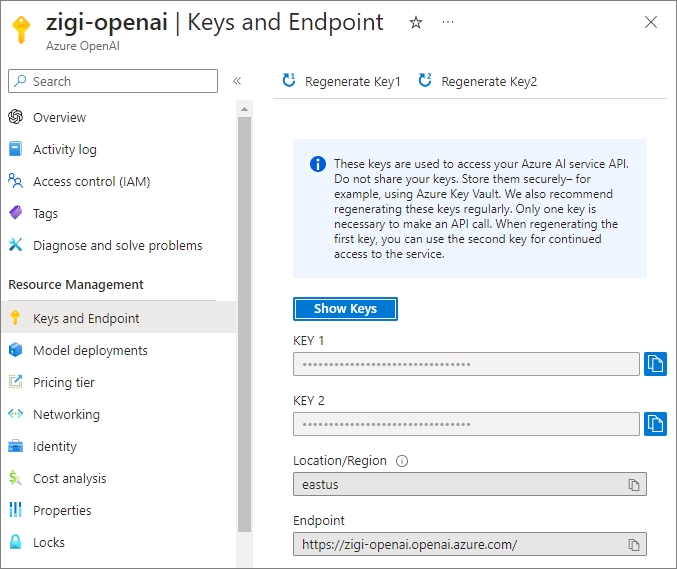The height and width of the screenshot is (569, 677).
Task: Close the Keys and Endpoint blade
Action: (650, 22)
